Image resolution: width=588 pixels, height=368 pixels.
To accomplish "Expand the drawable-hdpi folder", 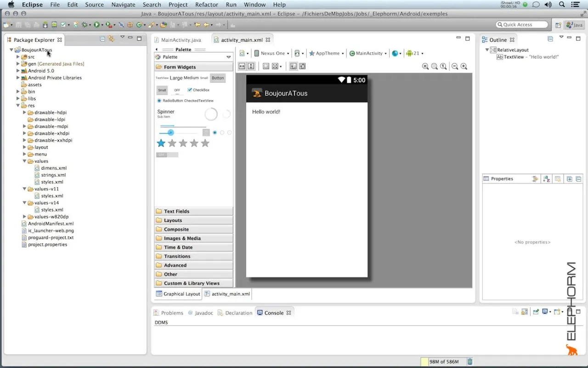I will coord(25,113).
